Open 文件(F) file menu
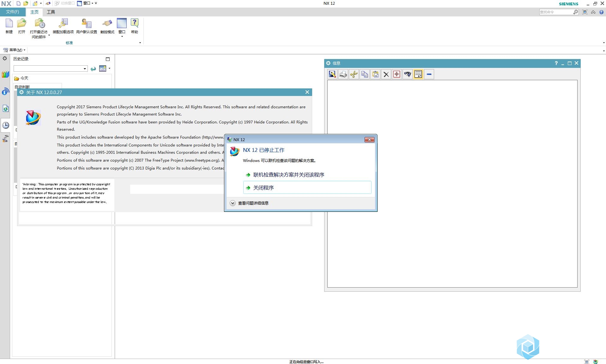606x364 pixels. (12, 12)
